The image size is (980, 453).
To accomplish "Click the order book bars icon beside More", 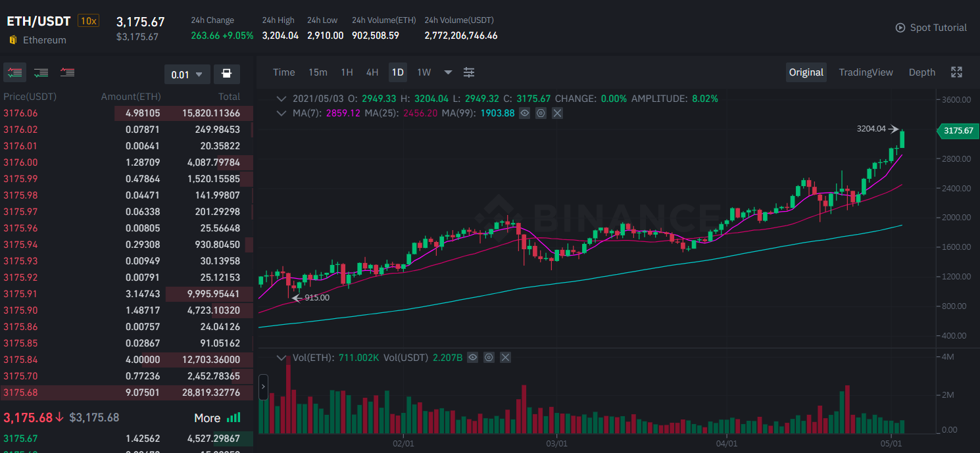I will (x=233, y=417).
